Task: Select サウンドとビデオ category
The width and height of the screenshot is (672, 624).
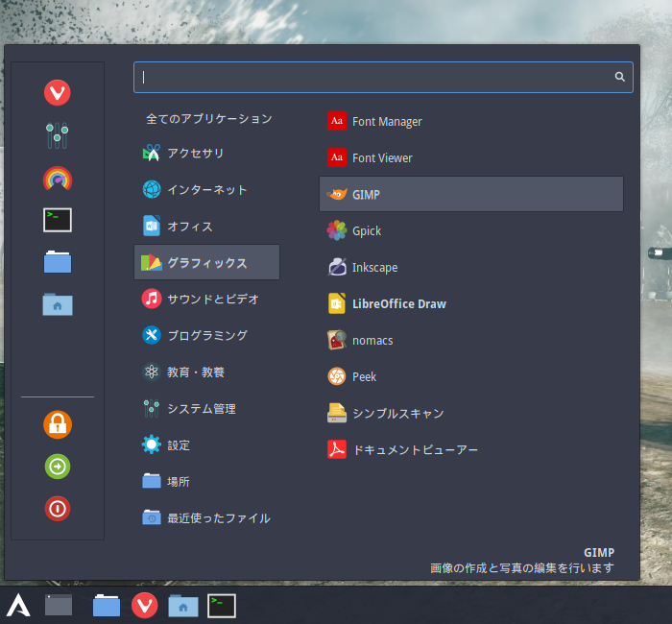Action: pyautogui.click(x=207, y=299)
